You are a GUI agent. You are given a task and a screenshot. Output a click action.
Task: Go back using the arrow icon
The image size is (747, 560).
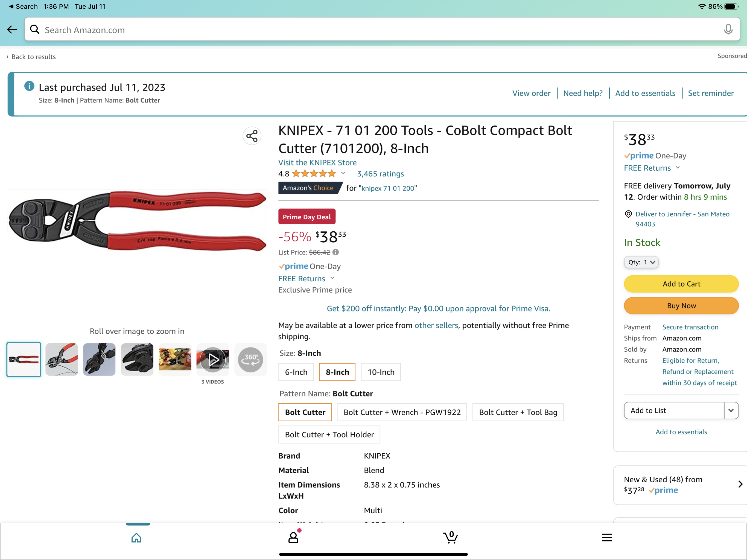pos(12,30)
